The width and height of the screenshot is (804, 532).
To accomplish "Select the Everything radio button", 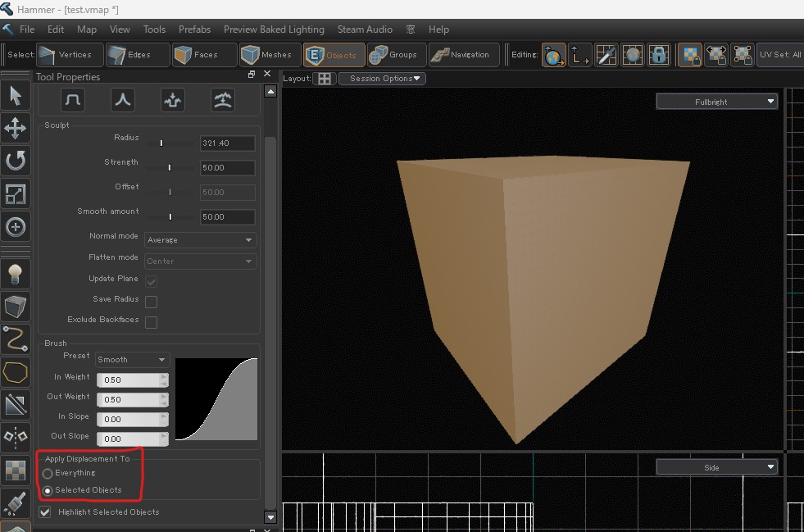I will click(x=48, y=474).
